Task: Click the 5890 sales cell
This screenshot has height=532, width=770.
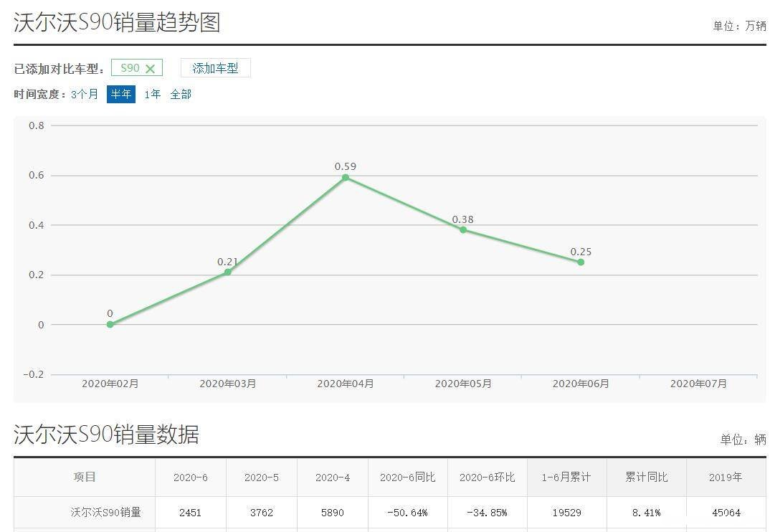Action: coord(333,513)
